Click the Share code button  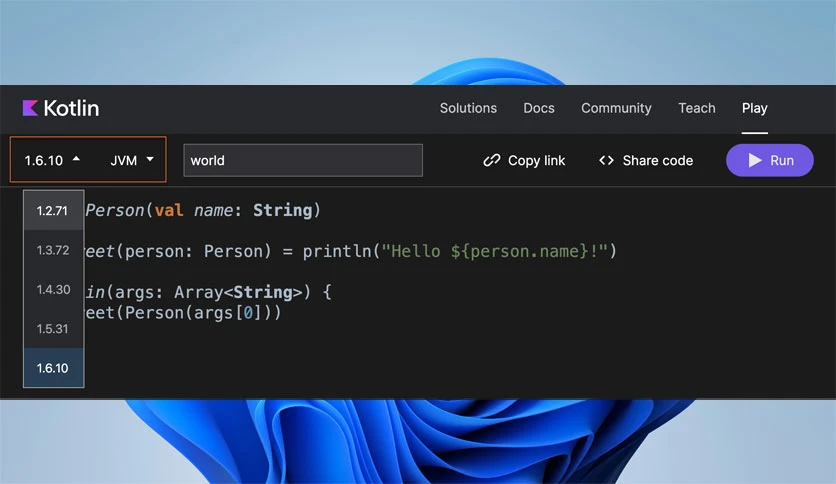point(646,160)
